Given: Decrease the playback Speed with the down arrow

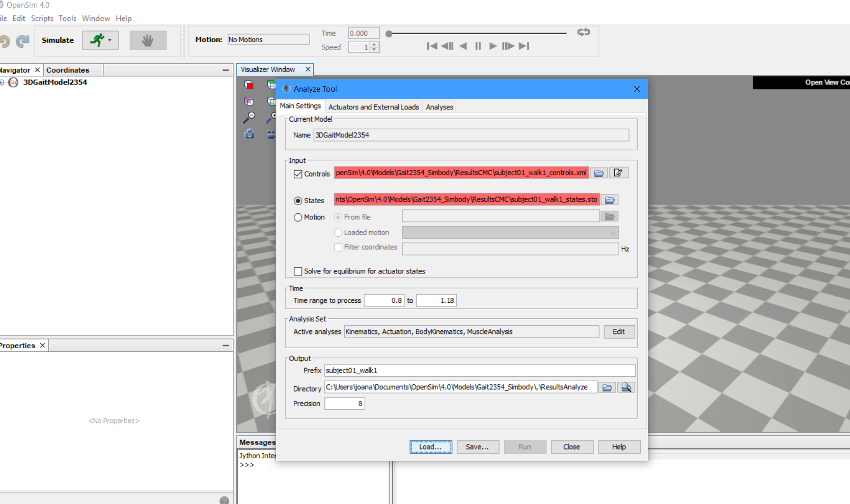Looking at the screenshot, I should [374, 49].
